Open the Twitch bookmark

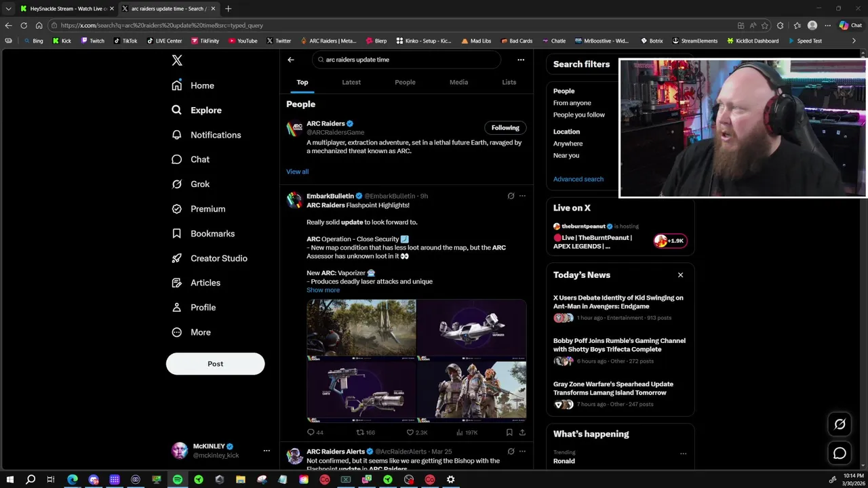(93, 41)
